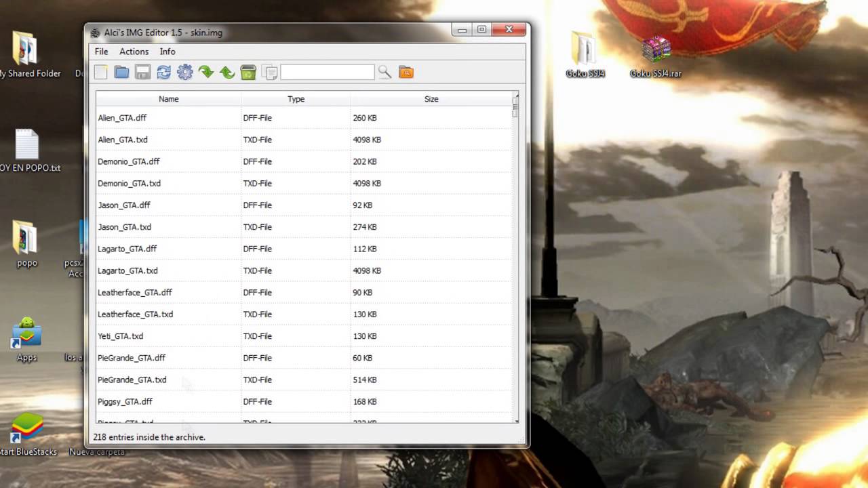The height and width of the screenshot is (488, 868).
Task: Click the popo folder desktop icon
Action: [x=27, y=244]
